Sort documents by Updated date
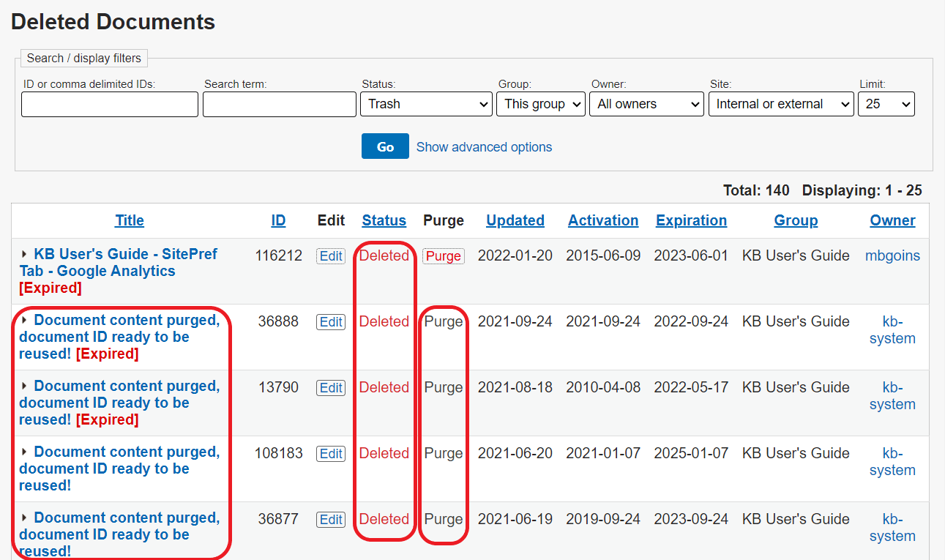945x560 pixels. point(515,220)
